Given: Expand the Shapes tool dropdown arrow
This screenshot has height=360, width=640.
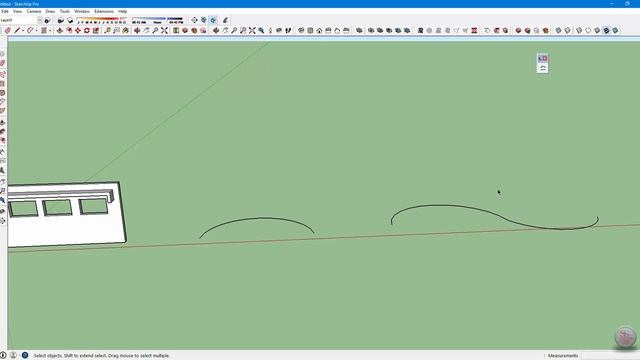Looking at the screenshot, I should coord(50,31).
